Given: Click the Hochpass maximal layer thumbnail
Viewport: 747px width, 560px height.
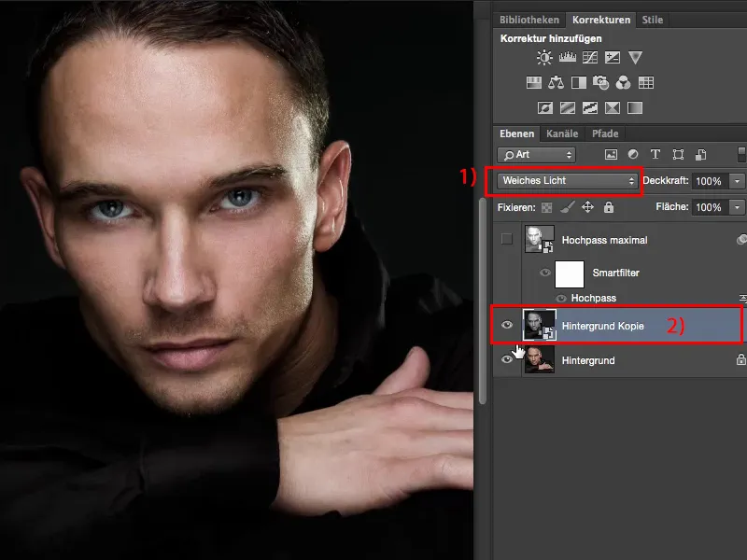Looking at the screenshot, I should pyautogui.click(x=540, y=239).
